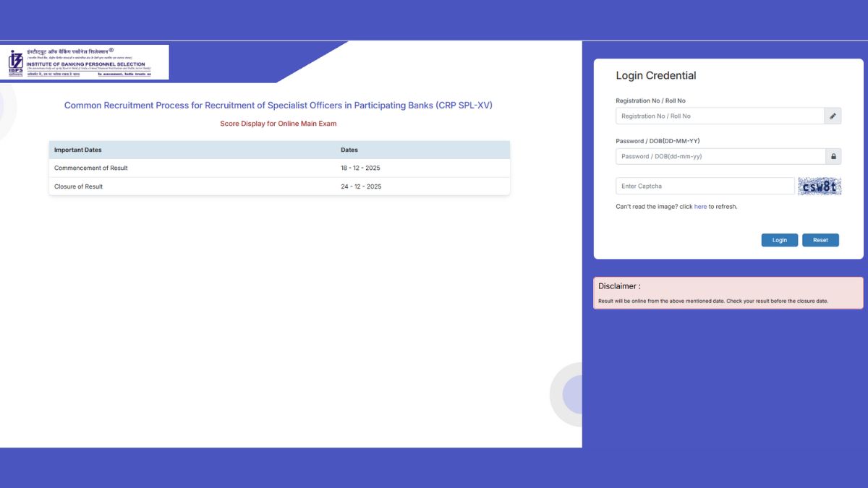Select the 'Commencement of Result' row label

click(91, 168)
